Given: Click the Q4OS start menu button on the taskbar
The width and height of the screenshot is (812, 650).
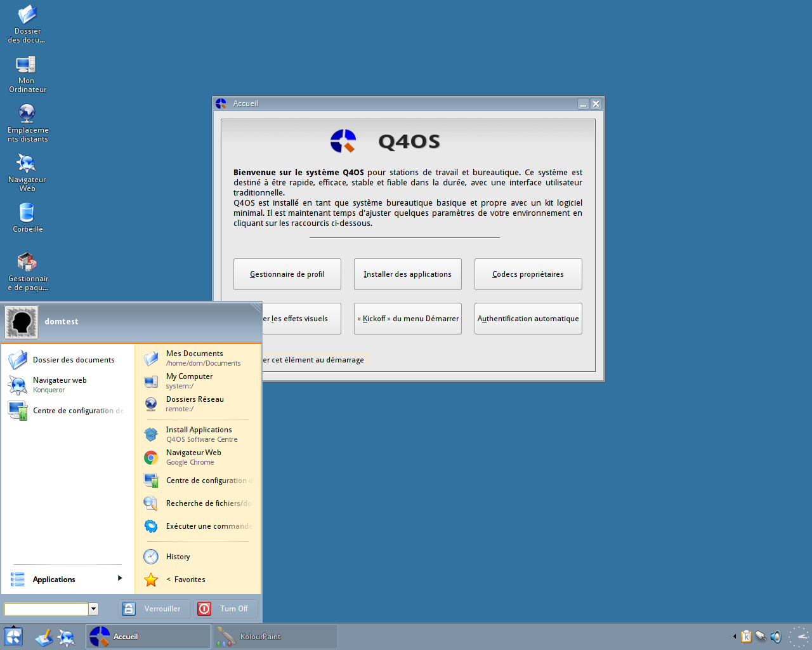Looking at the screenshot, I should [x=13, y=637].
